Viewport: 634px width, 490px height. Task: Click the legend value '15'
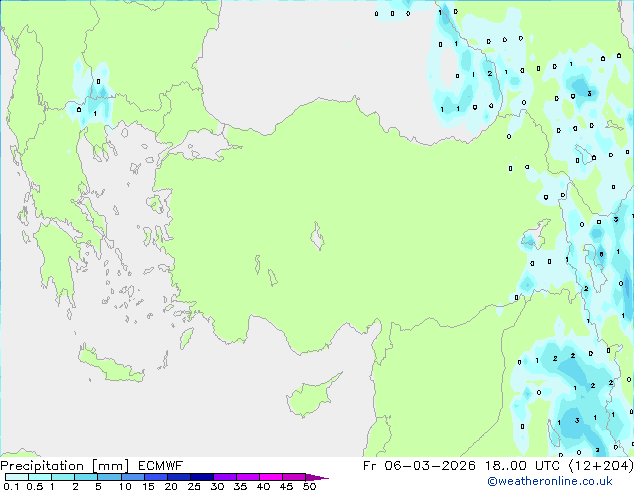[148, 486]
